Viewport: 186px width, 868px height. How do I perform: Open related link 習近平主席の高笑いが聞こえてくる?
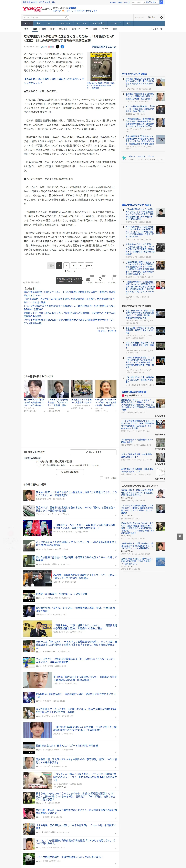(x=69, y=294)
